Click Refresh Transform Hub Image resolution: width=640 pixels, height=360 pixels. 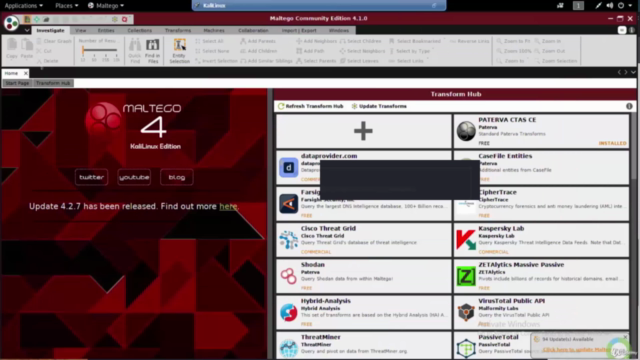[311, 106]
